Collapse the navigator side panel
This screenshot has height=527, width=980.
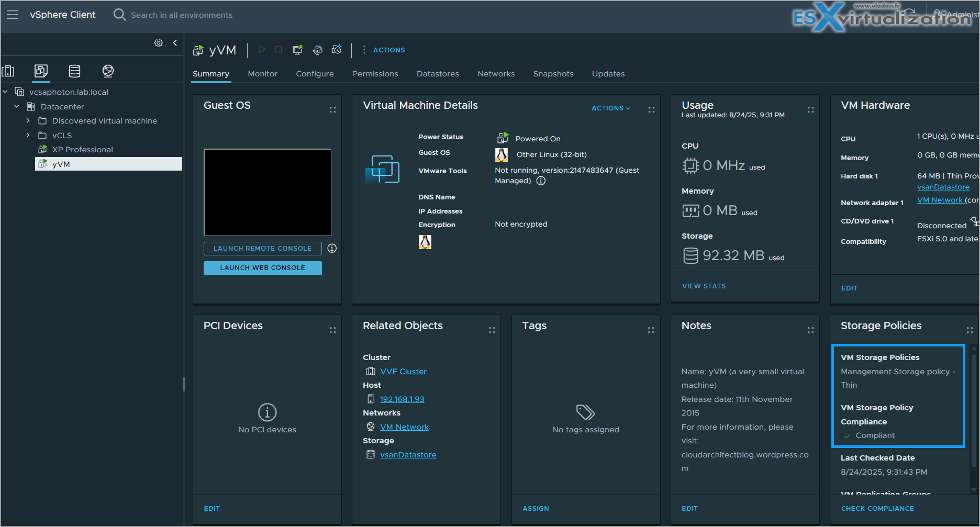pyautogui.click(x=175, y=43)
